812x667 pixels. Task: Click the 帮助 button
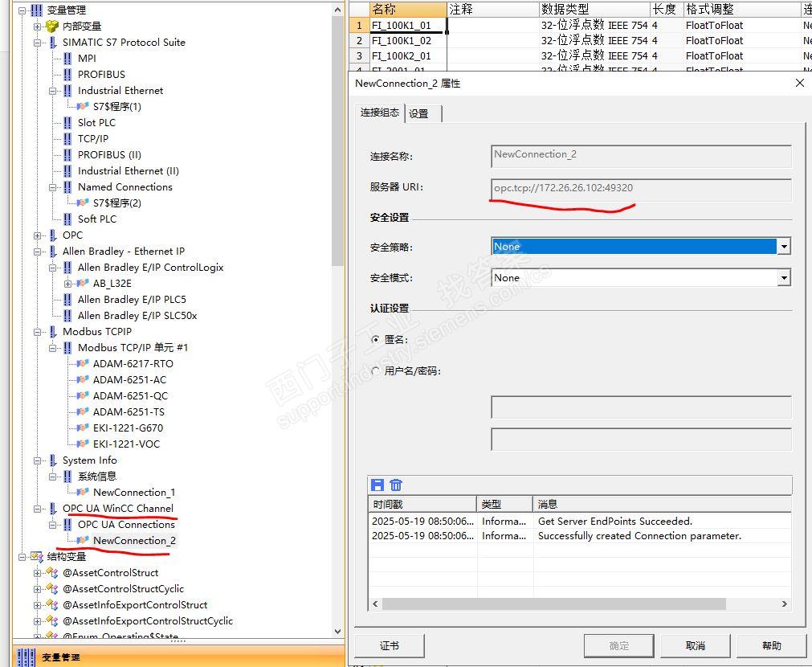[771, 646]
